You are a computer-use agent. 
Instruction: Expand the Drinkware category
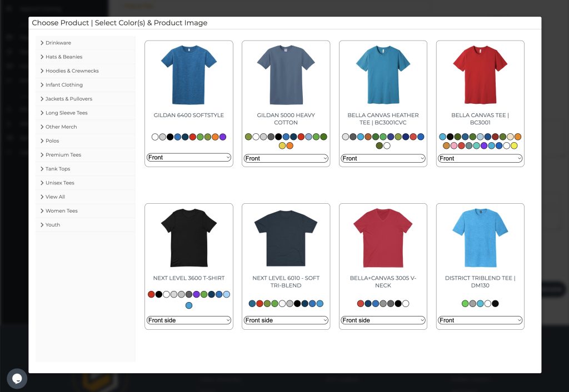(x=58, y=43)
